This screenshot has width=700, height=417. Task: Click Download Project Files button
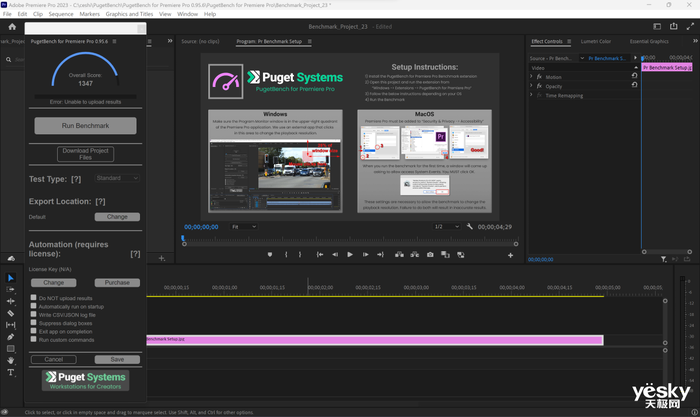85,154
